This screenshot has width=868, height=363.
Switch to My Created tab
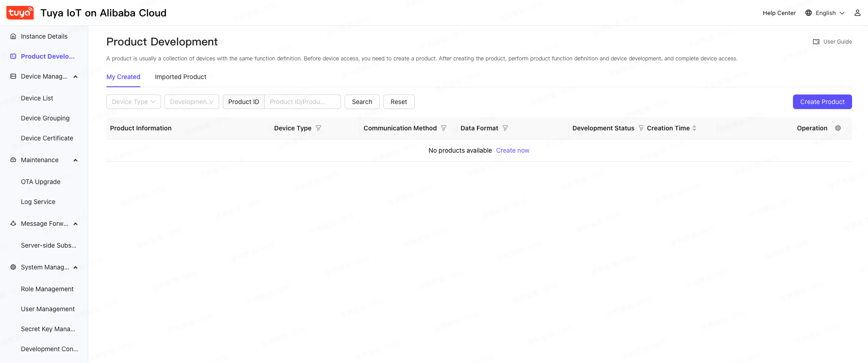[123, 77]
